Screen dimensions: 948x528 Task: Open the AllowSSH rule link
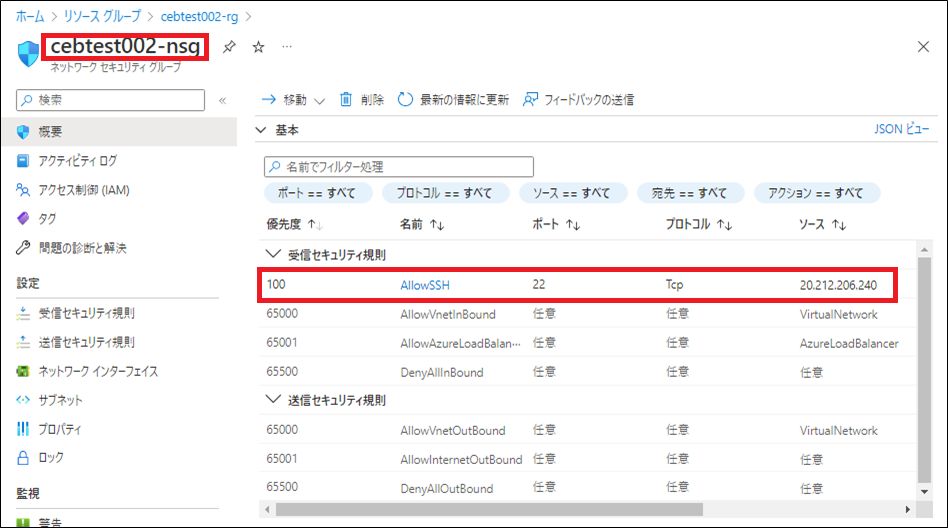(425, 285)
